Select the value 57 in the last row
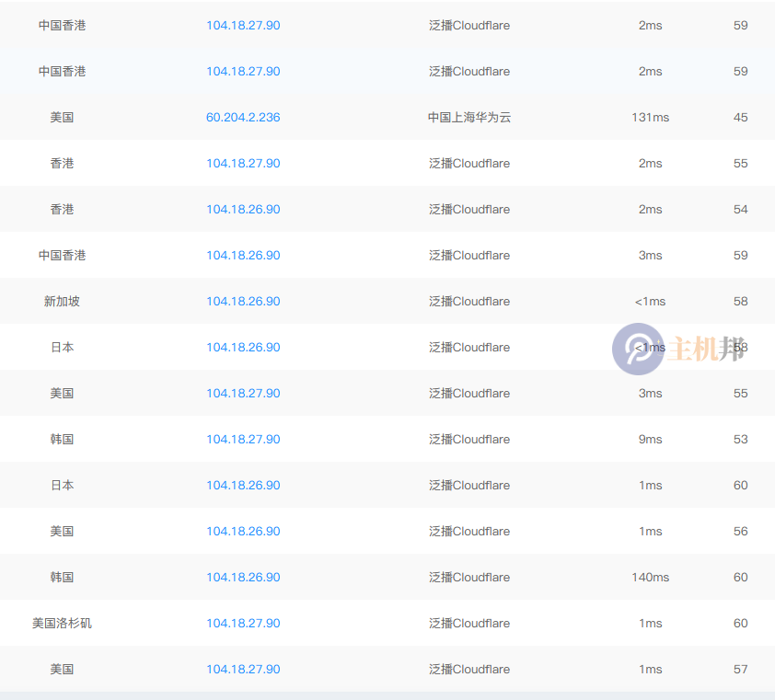The height and width of the screenshot is (700, 775). pos(740,670)
